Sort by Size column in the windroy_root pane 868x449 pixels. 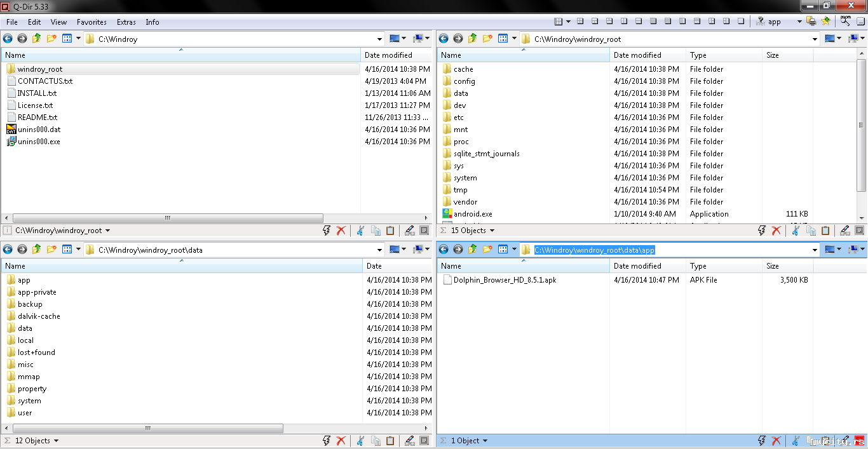[x=787, y=55]
